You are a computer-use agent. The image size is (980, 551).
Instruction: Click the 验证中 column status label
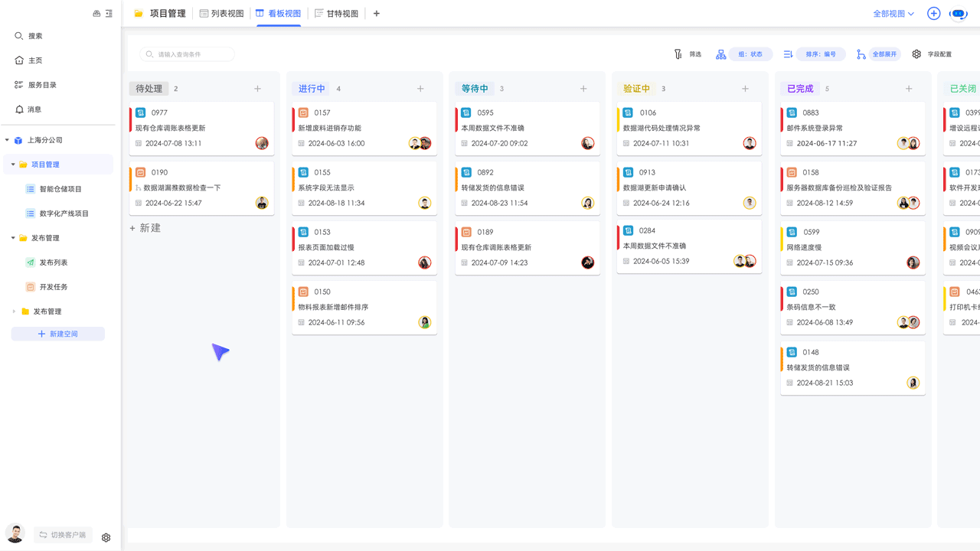[637, 89]
